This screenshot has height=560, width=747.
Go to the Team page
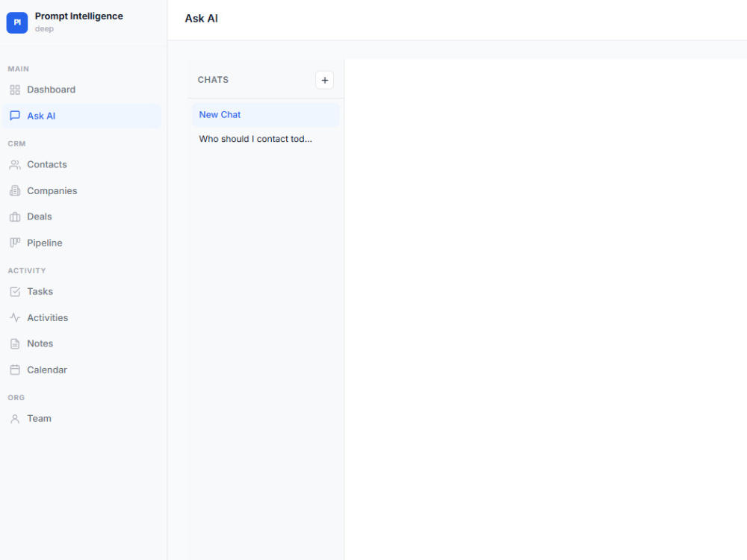point(81,419)
